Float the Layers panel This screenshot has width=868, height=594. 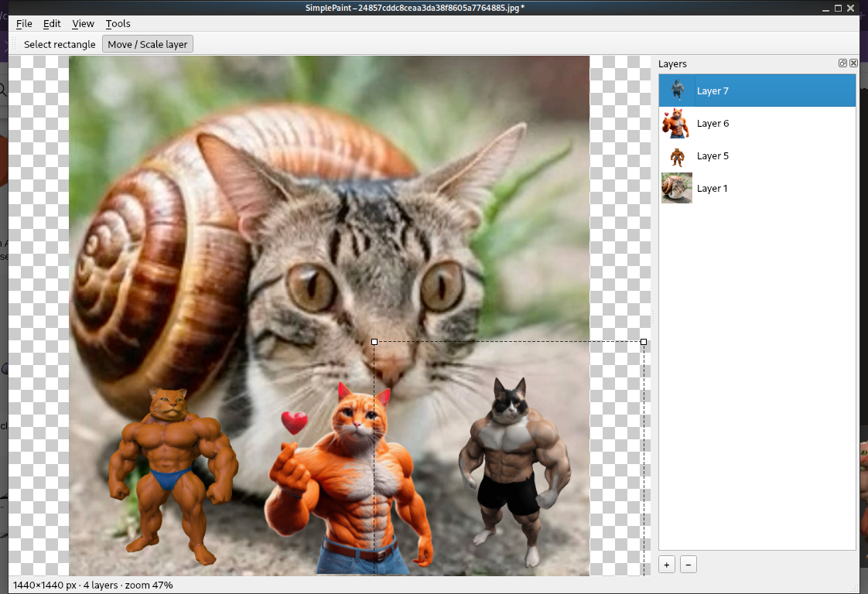tap(842, 63)
